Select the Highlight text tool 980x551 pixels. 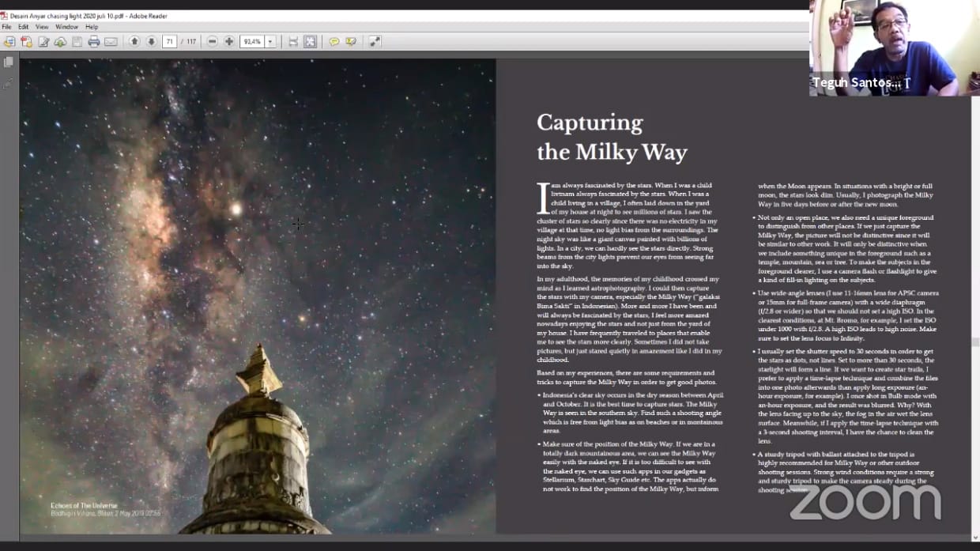tap(351, 42)
